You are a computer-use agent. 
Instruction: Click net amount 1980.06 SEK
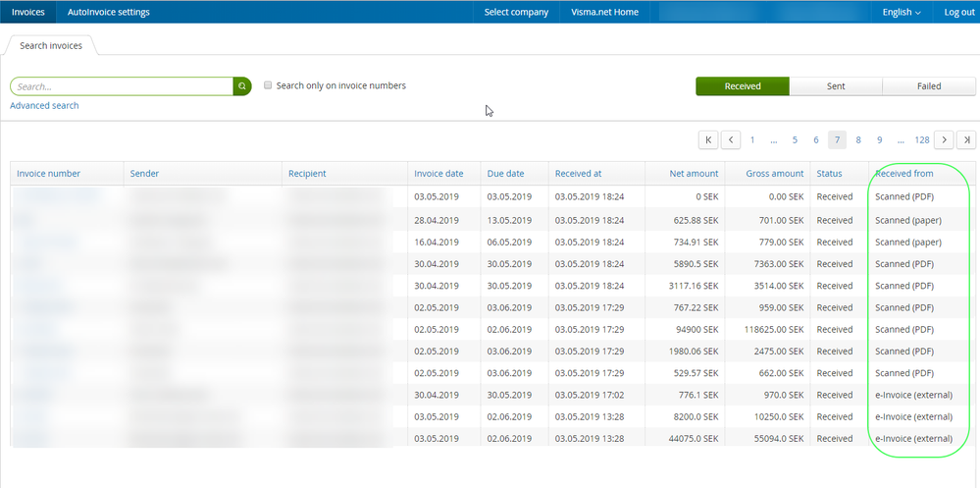694,352
